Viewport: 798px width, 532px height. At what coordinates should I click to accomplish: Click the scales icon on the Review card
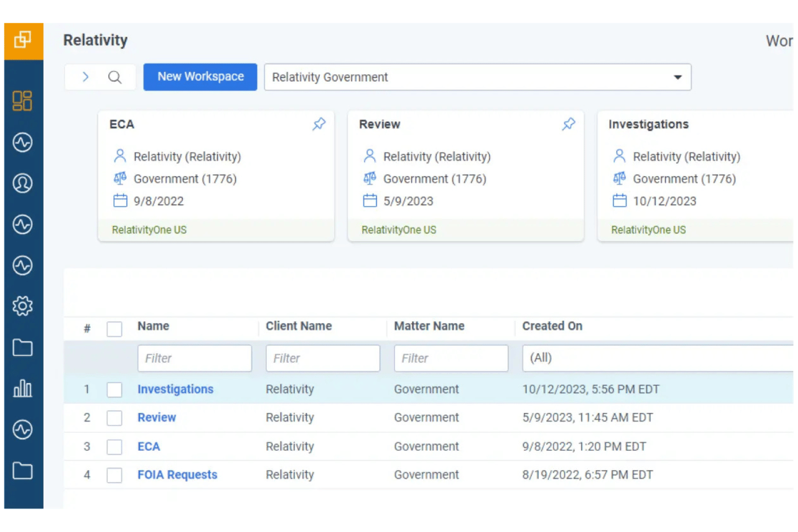coord(370,178)
